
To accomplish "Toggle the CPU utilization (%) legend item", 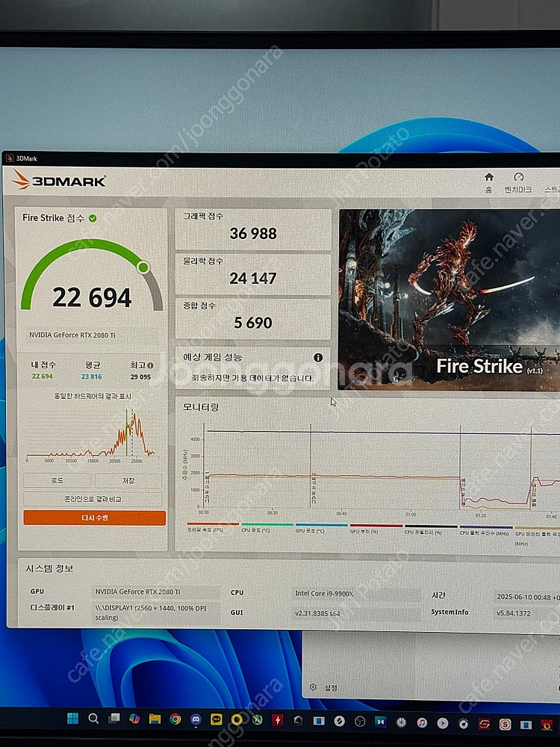I will pyautogui.click(x=431, y=530).
